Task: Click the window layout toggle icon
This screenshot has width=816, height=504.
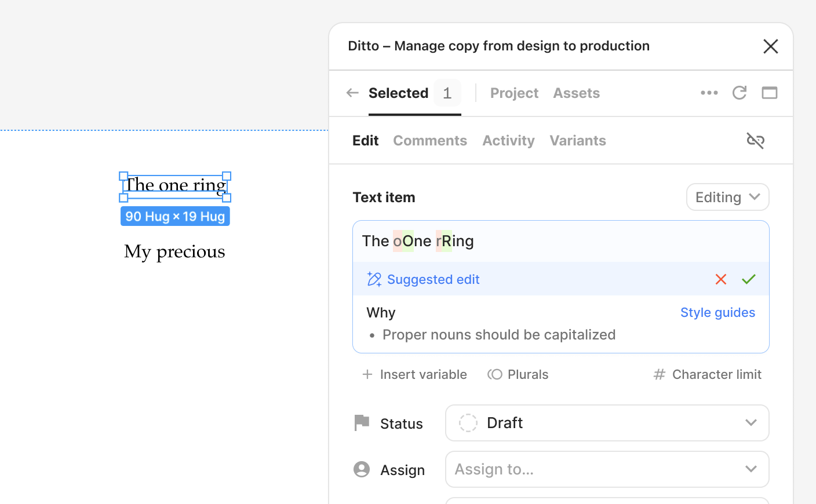Action: [x=770, y=93]
